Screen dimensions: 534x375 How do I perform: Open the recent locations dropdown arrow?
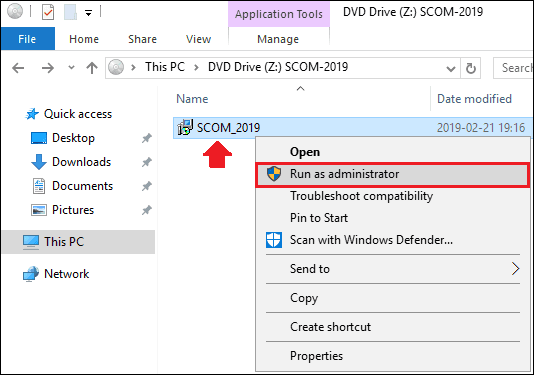tap(71, 67)
